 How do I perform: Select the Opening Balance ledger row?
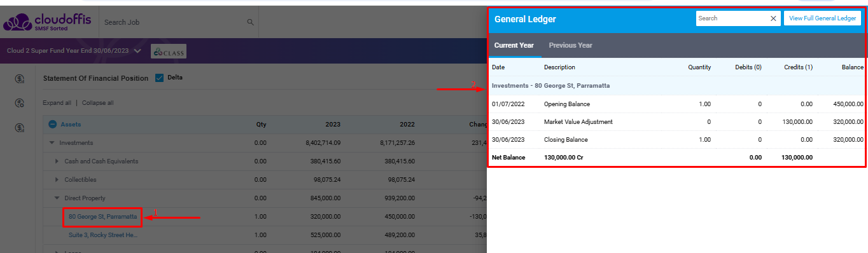676,104
